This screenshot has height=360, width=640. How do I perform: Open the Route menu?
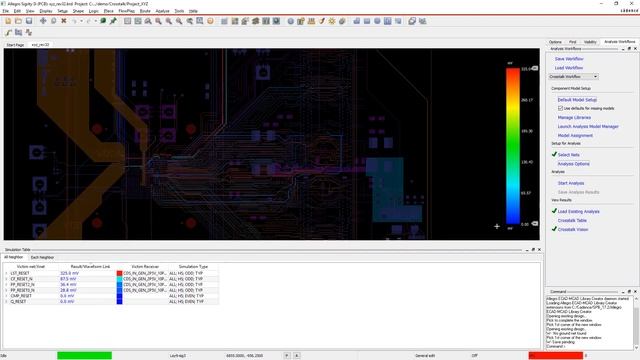coord(145,11)
